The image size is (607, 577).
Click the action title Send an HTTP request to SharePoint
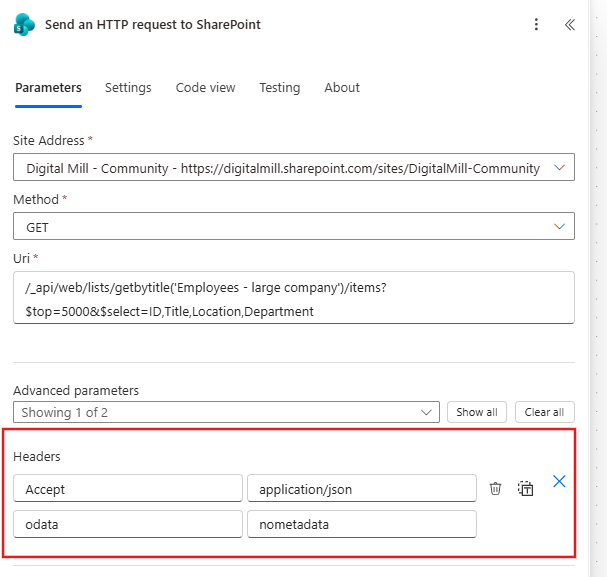click(x=153, y=25)
